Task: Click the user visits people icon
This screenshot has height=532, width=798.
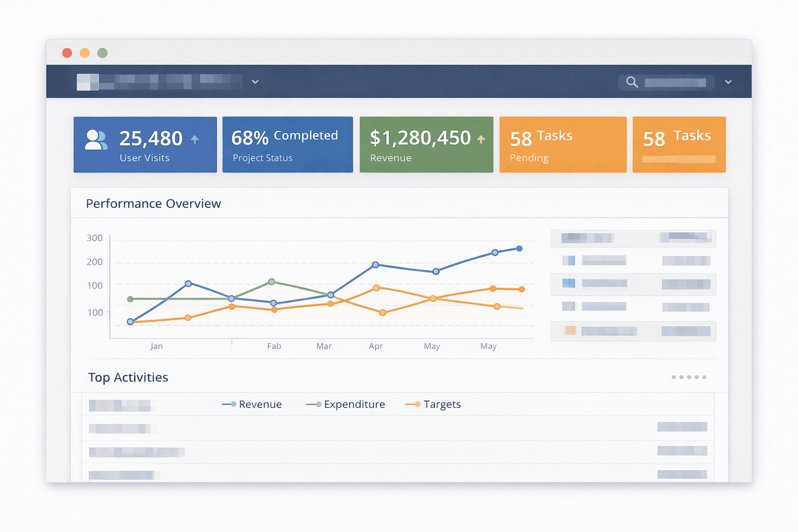Action: [96, 140]
